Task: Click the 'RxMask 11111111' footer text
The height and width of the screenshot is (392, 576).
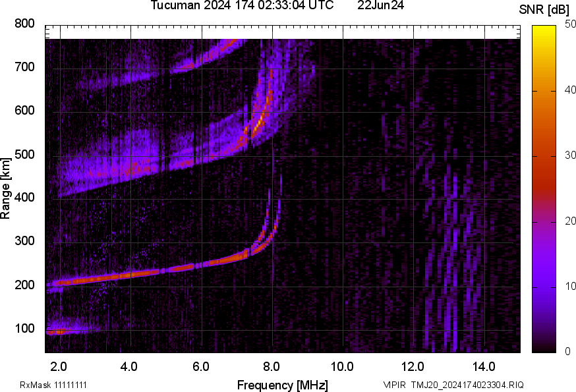Action: tap(53, 385)
